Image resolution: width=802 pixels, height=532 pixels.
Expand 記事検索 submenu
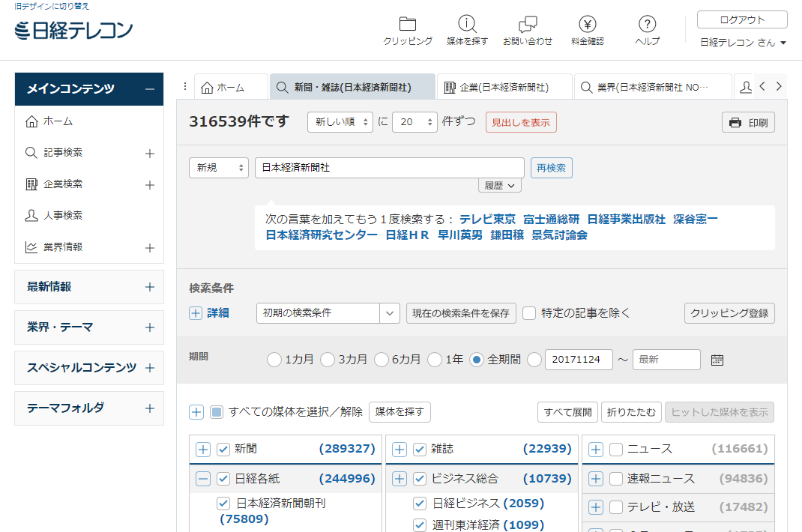click(149, 154)
